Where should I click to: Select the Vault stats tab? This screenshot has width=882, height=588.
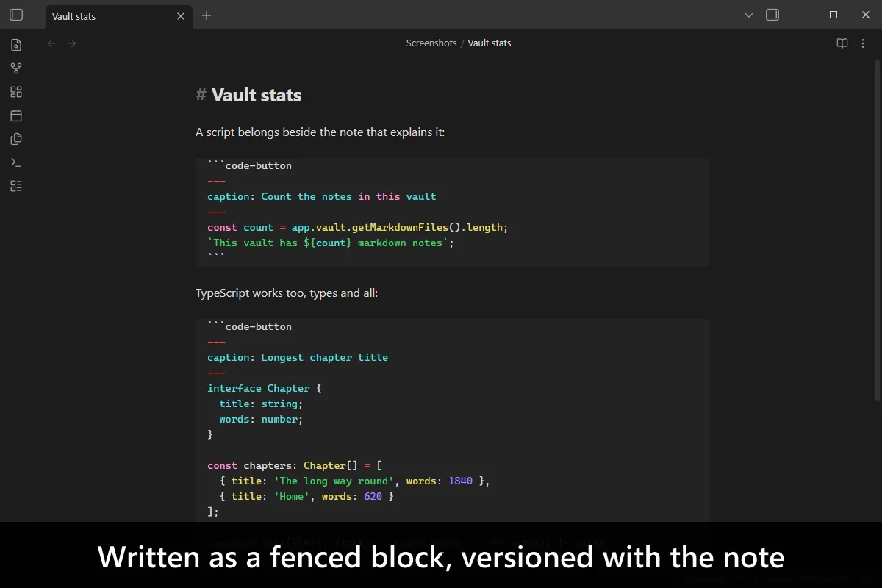tap(119, 16)
